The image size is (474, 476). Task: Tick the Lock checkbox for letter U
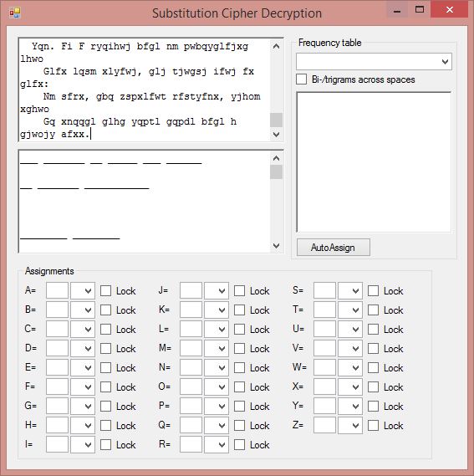coord(373,329)
